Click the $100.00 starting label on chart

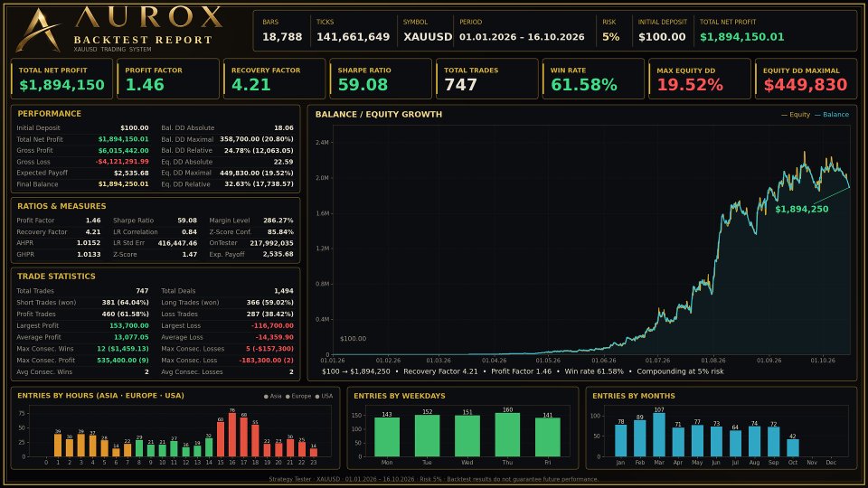tap(353, 339)
